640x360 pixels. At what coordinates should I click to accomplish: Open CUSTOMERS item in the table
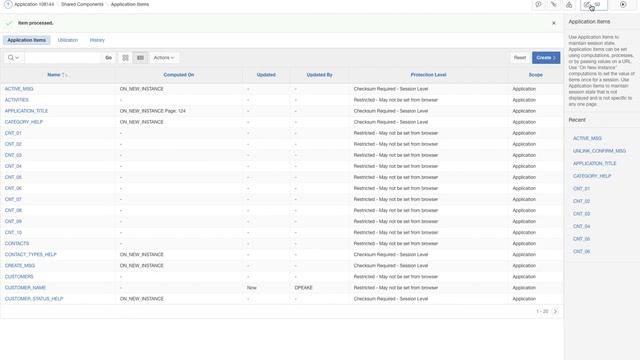[x=19, y=276]
